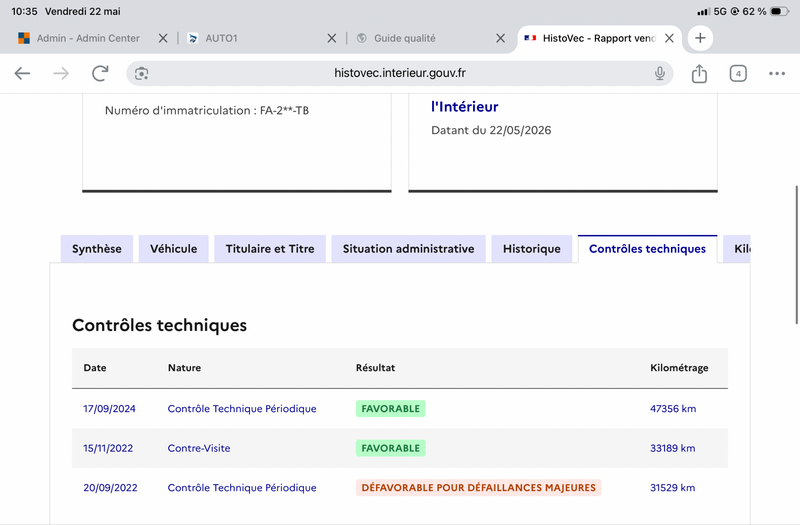Viewport: 800px width, 525px height.
Task: Open the Situation administrative tab
Action: 408,249
